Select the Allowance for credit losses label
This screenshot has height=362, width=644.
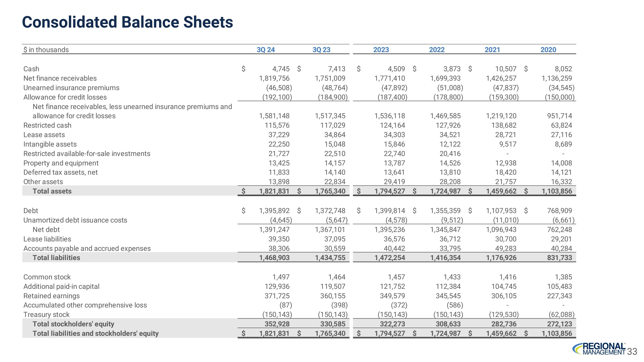pyautogui.click(x=65, y=97)
